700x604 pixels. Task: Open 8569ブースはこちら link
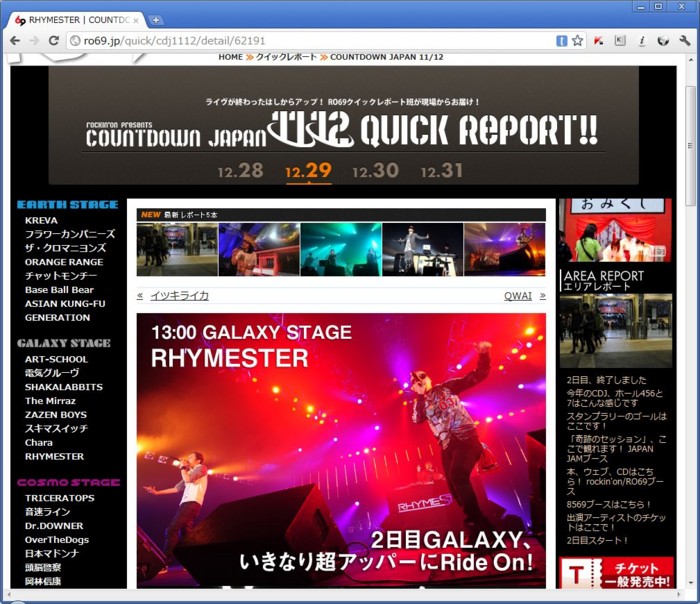(x=609, y=504)
